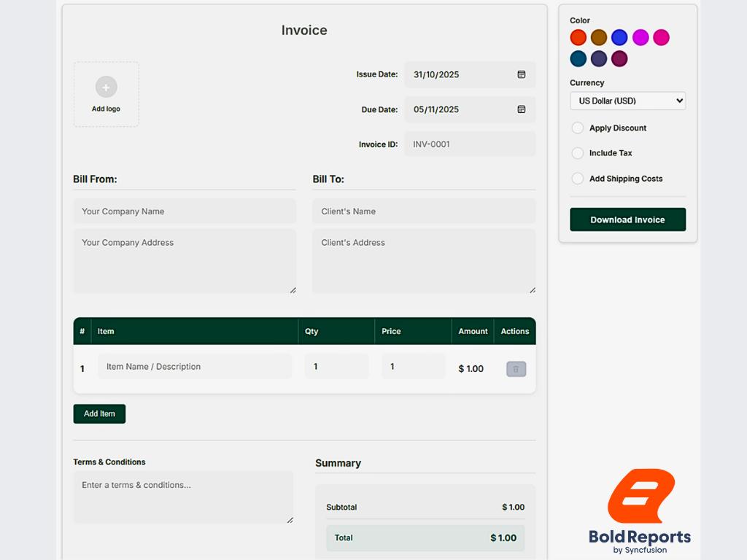Image resolution: width=747 pixels, height=560 pixels.
Task: Click the Bill From: heading
Action: (95, 179)
